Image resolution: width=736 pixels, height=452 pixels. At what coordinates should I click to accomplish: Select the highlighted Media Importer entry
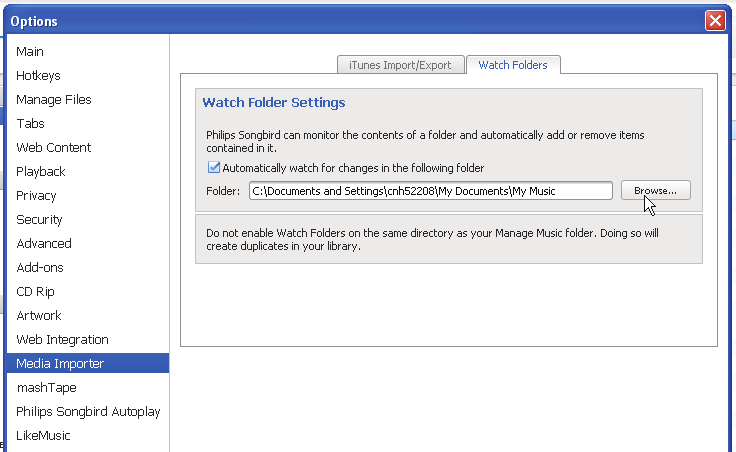pyautogui.click(x=88, y=363)
